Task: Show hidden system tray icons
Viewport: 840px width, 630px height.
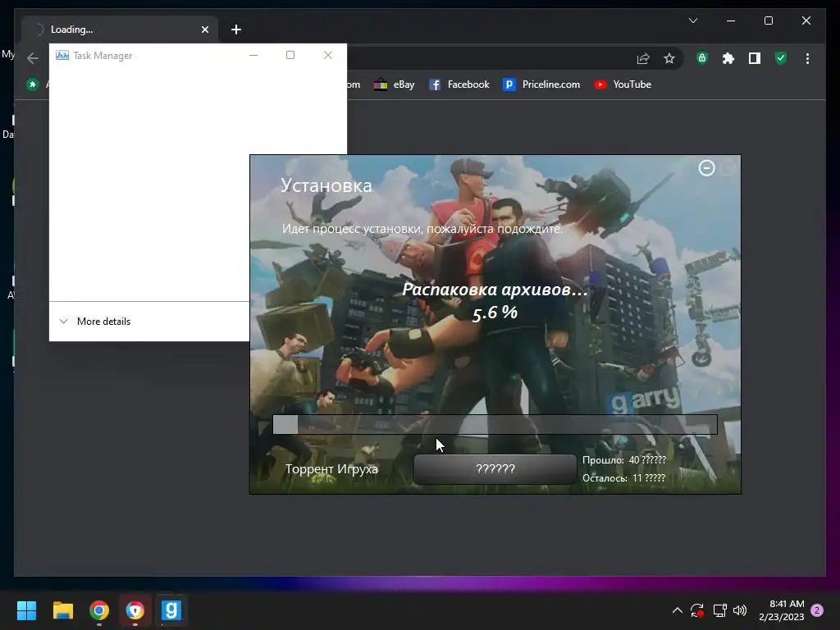Action: pos(677,610)
